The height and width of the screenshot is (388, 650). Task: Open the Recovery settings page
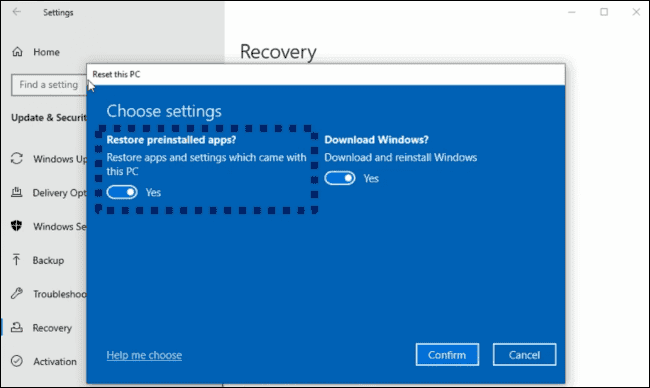pos(52,328)
